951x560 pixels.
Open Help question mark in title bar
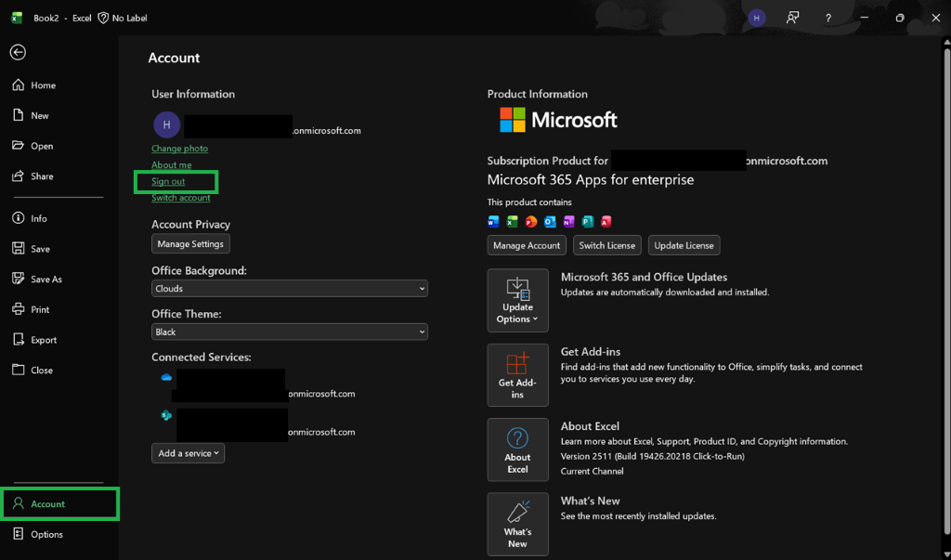click(x=827, y=19)
